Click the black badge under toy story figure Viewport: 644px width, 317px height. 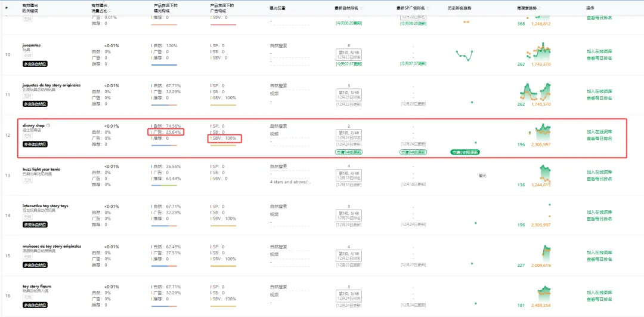(x=35, y=305)
